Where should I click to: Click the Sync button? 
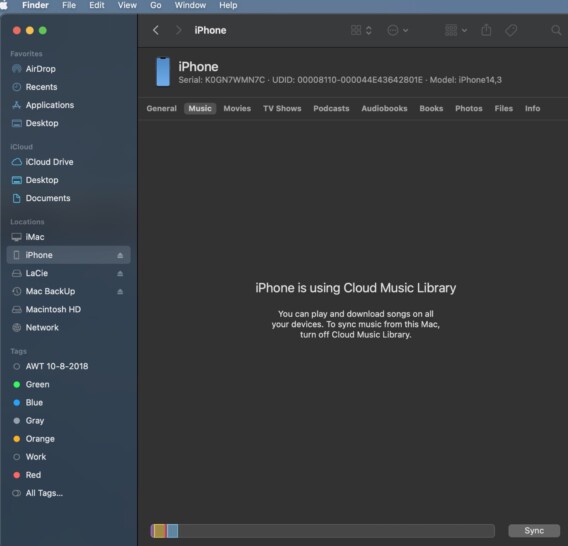(534, 530)
